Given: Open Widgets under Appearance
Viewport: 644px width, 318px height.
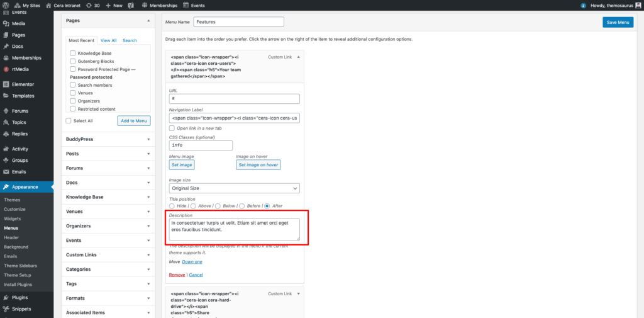Looking at the screenshot, I should click(13, 219).
